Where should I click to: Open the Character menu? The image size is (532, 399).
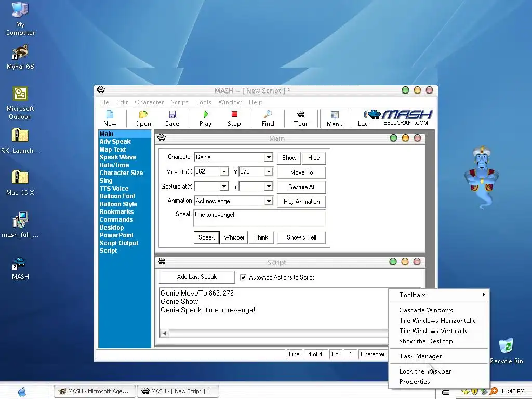point(149,102)
